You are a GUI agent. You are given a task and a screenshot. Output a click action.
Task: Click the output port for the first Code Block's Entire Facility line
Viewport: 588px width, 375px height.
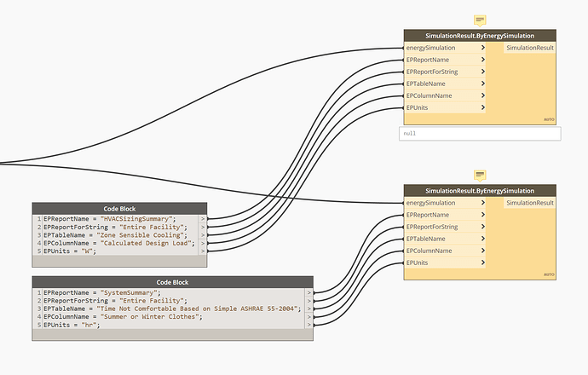pos(203,227)
